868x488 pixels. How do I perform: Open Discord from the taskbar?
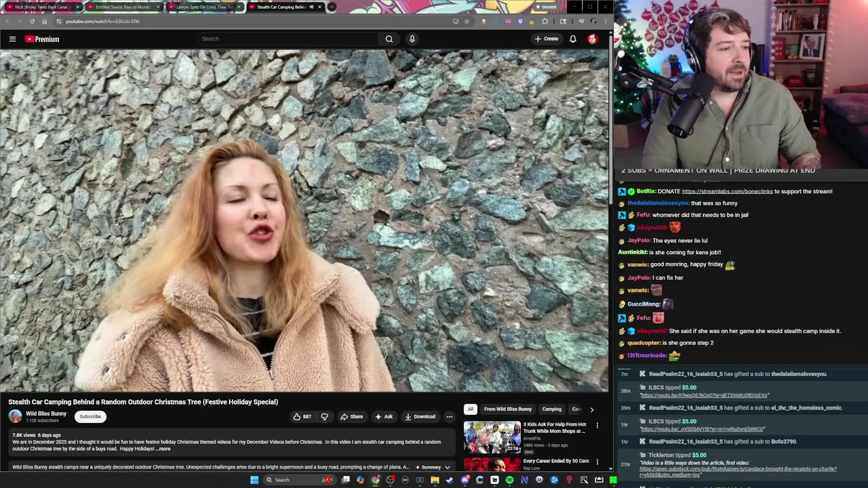[465, 480]
